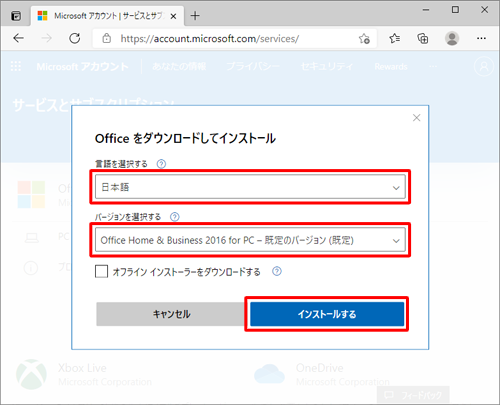
Task: Open a new tab with the plus button
Action: (x=195, y=16)
